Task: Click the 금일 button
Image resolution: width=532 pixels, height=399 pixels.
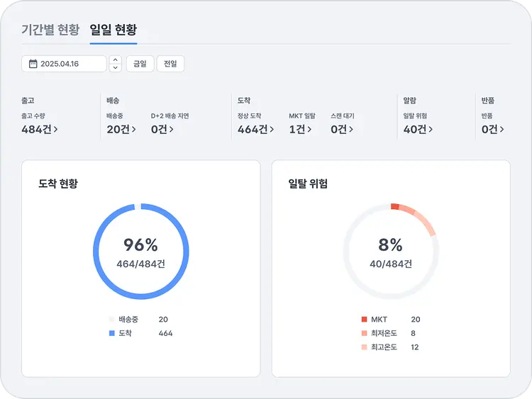Action: coord(140,64)
